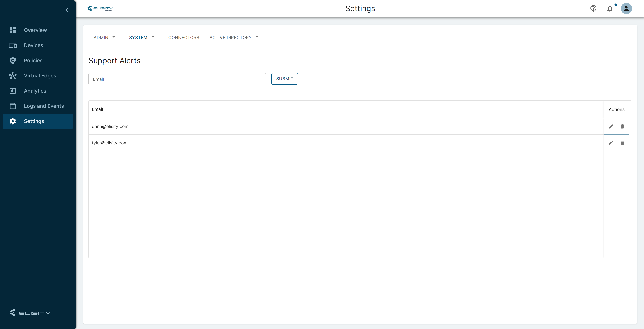Image resolution: width=644 pixels, height=329 pixels.
Task: Open Logs and Events in the sidebar
Action: (x=44, y=106)
